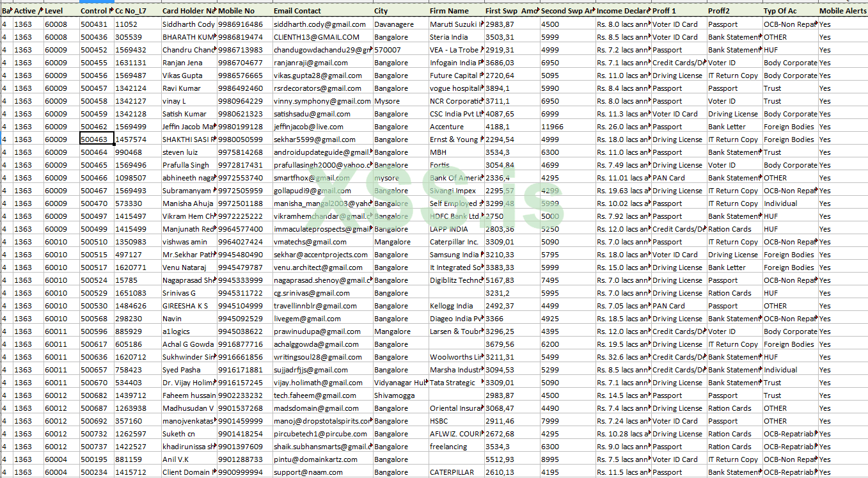This screenshot has width=868, height=478.
Task: Click the "freelancing" firm cell
Action: 456,447
